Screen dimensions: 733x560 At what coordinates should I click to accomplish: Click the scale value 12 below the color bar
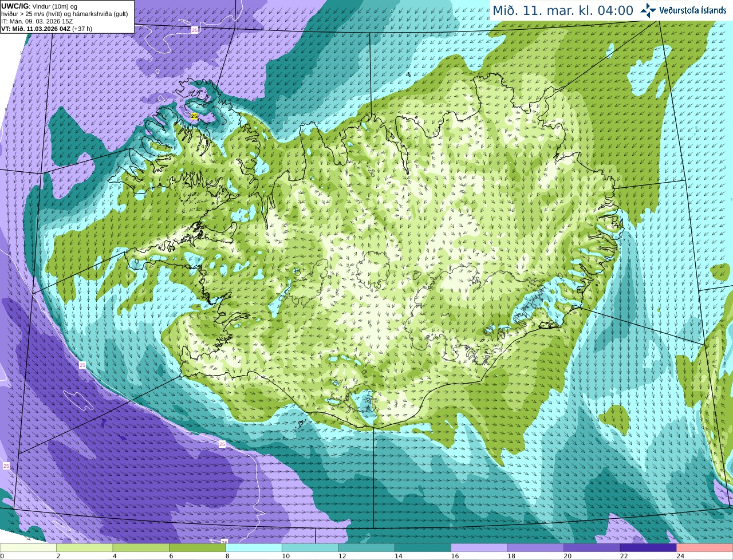[x=342, y=556]
